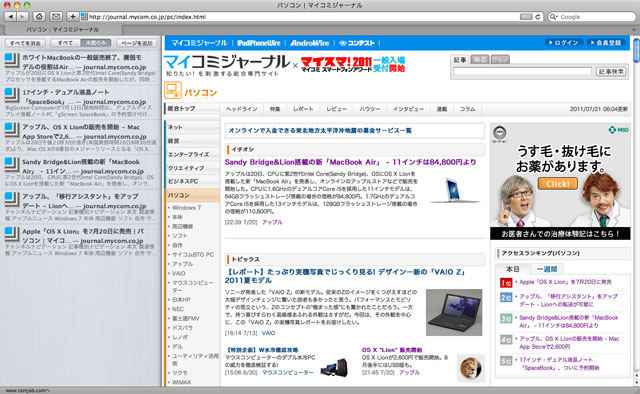Open the NEC subcategory link

pyautogui.click(x=178, y=309)
